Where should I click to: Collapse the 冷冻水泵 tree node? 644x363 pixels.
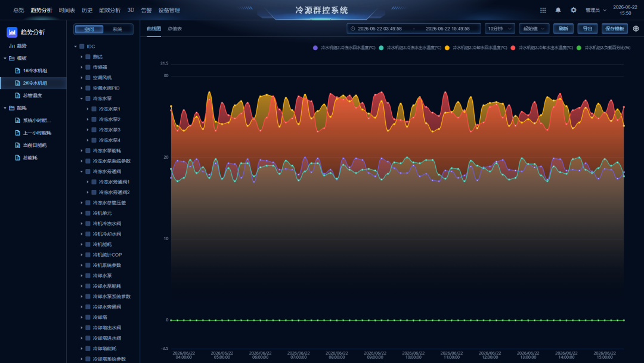point(82,99)
